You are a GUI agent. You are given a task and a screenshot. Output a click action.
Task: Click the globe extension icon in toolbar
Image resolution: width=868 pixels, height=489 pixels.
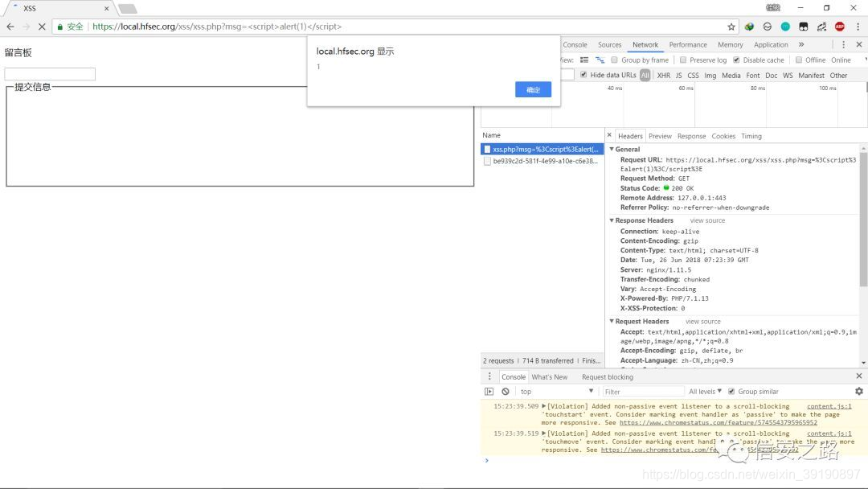(x=749, y=27)
